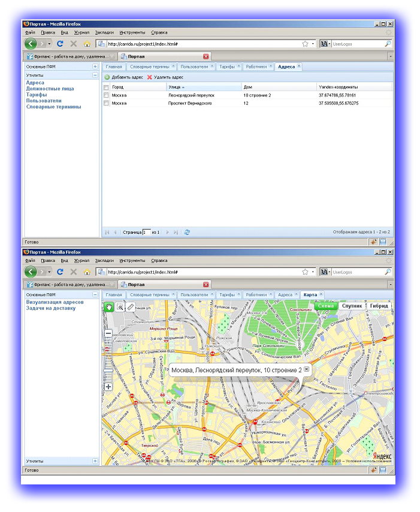Click Reload icon in top Firefox window
Viewport: 420px width, 512px height.
pos(60,43)
